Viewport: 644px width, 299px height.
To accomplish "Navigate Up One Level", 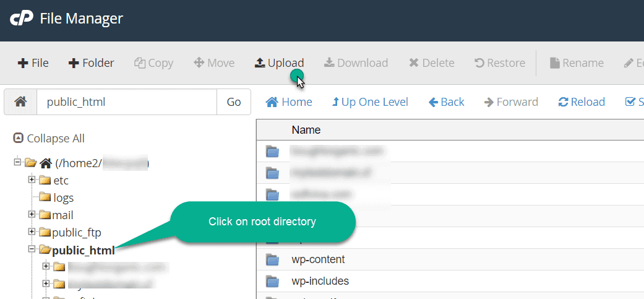I will point(370,102).
